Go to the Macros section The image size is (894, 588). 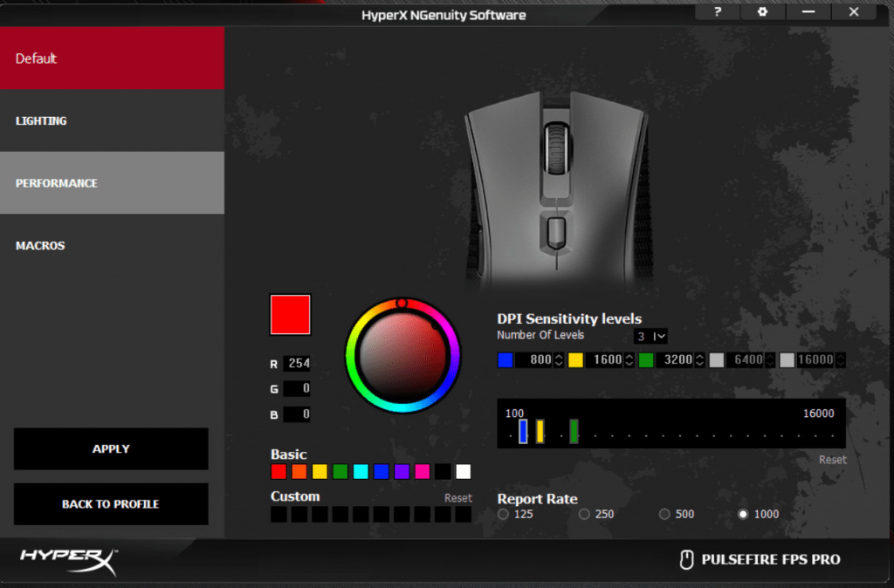113,245
